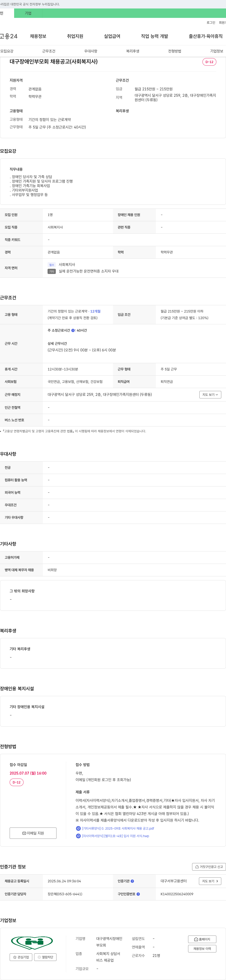Click the 국민연금, 고용보험, 산재보험, 건강보험 value

pyautogui.click(x=75, y=382)
